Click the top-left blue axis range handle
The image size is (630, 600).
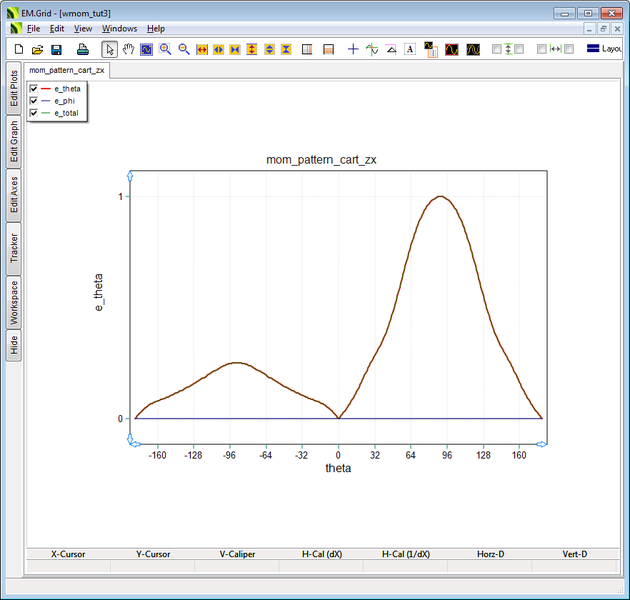tap(129, 176)
